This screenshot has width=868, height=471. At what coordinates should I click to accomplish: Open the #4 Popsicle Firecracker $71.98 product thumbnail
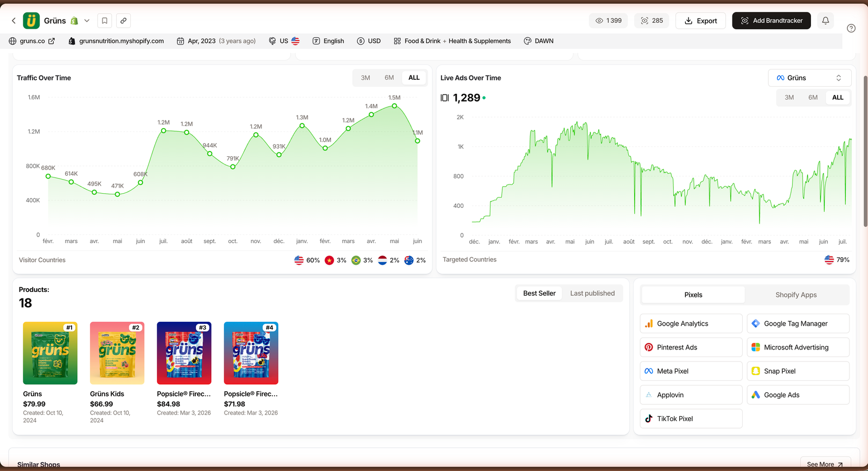click(x=251, y=353)
